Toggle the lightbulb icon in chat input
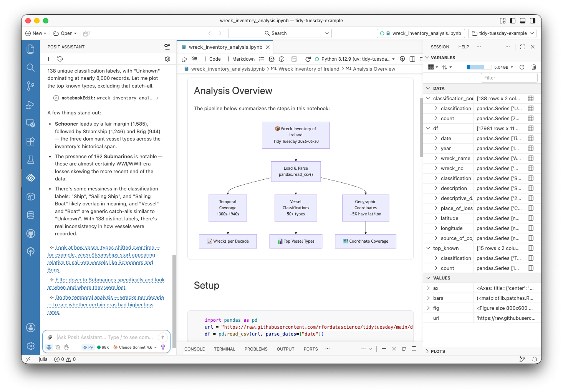This screenshot has height=392, width=563. [163, 347]
